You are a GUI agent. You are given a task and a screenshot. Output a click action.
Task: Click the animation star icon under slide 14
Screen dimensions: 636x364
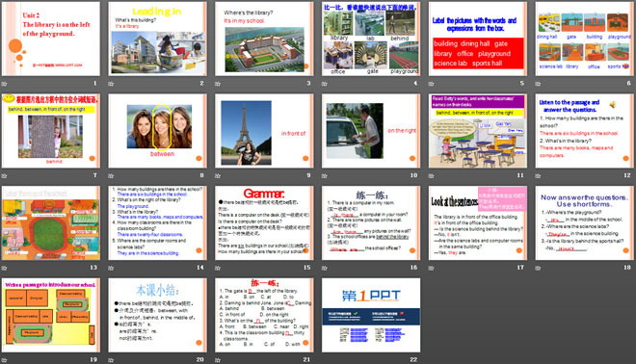click(111, 268)
